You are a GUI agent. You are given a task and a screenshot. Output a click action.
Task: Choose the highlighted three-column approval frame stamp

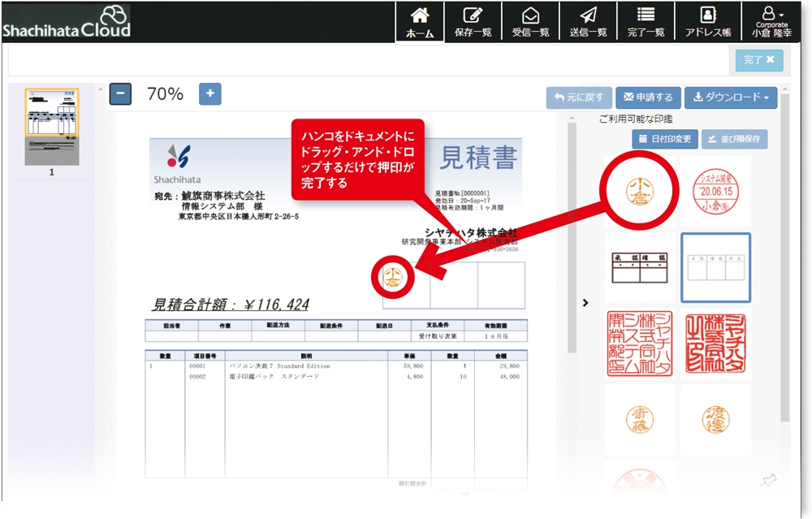(715, 267)
